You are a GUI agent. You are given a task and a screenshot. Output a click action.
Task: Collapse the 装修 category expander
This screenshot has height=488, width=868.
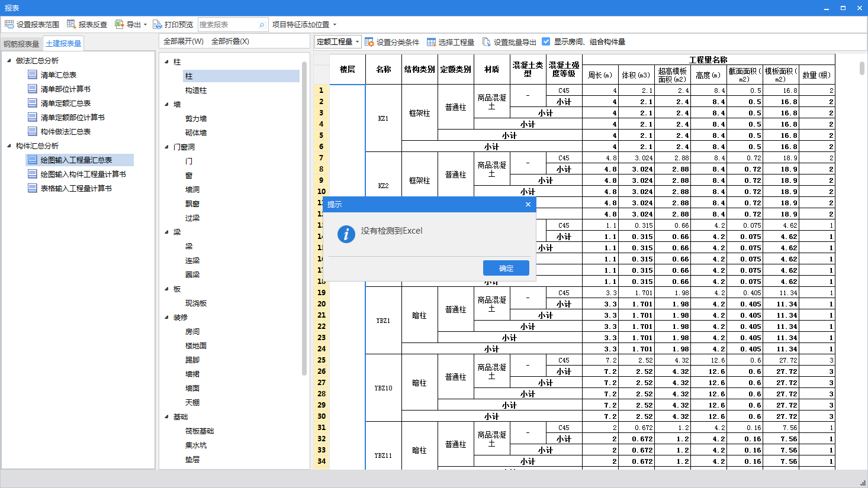coord(166,317)
